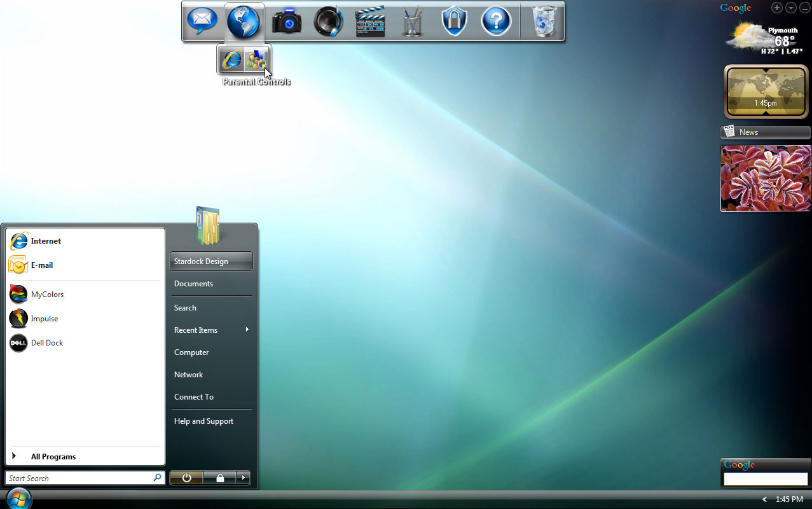Open Impulse from the Start menu
812x509 pixels.
pyautogui.click(x=45, y=318)
